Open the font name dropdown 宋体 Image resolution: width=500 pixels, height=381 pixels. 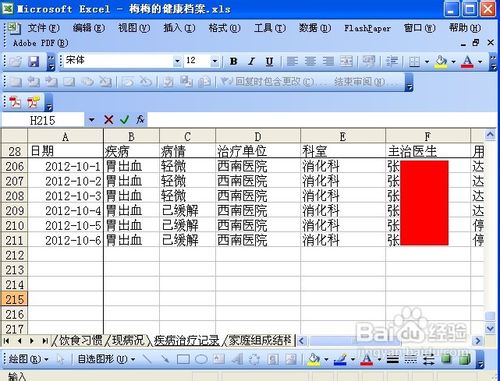[177, 61]
